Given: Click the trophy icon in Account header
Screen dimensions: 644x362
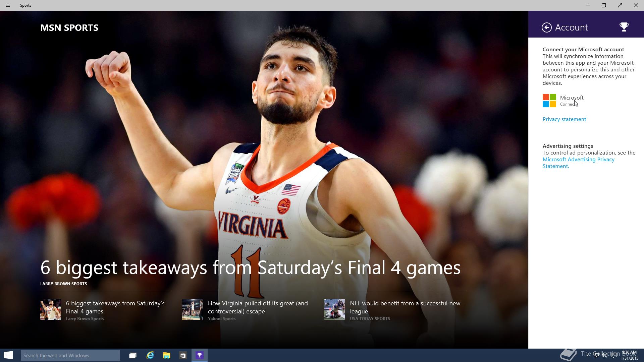Looking at the screenshot, I should coord(624,27).
